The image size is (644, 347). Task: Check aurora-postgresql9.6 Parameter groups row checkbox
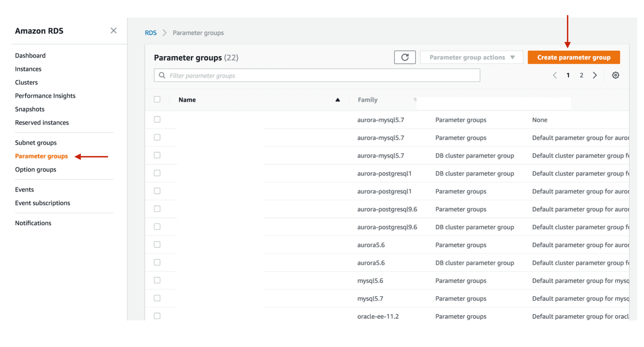pyautogui.click(x=157, y=209)
